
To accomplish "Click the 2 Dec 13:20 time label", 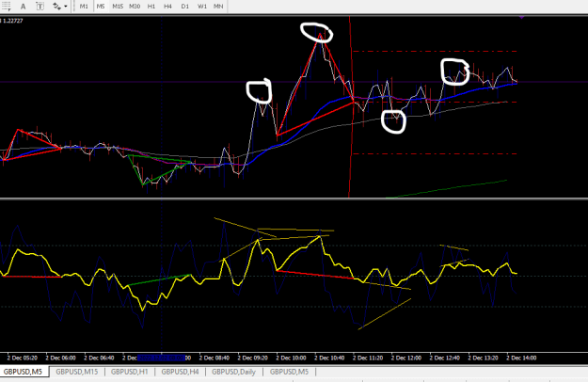I will [483, 358].
